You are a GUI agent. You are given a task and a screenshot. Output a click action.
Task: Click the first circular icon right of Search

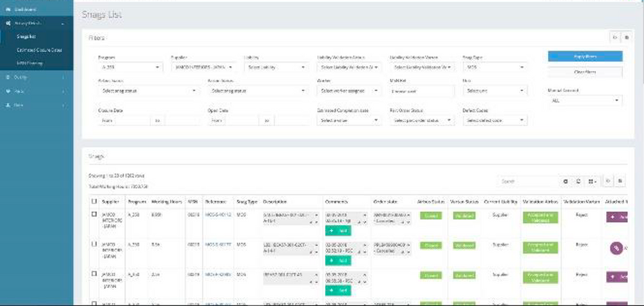point(565,181)
